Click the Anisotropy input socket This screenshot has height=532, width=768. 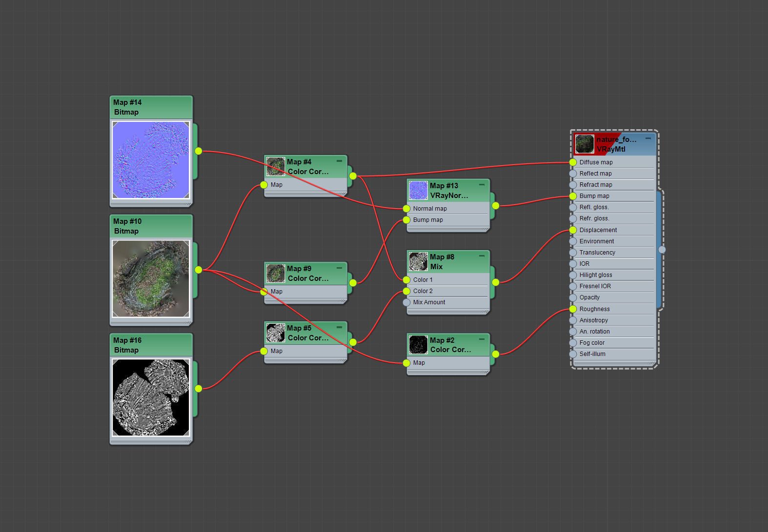(x=573, y=320)
